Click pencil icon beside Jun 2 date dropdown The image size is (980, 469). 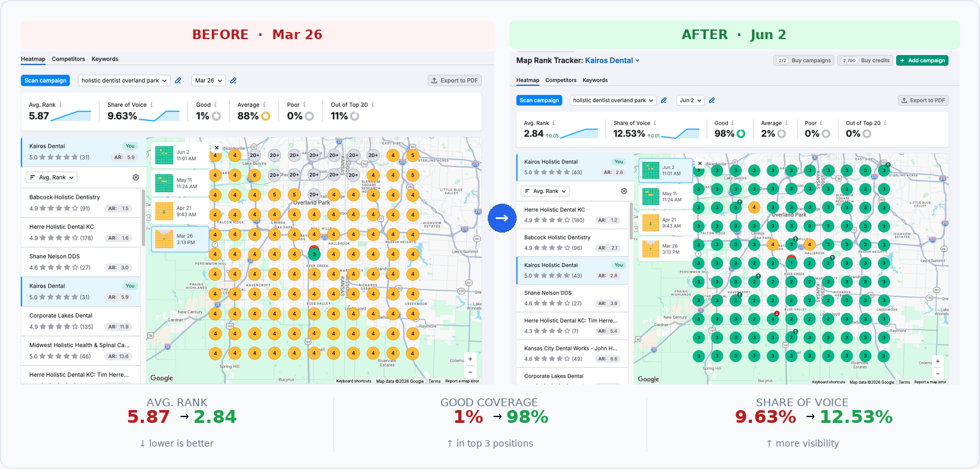(712, 101)
